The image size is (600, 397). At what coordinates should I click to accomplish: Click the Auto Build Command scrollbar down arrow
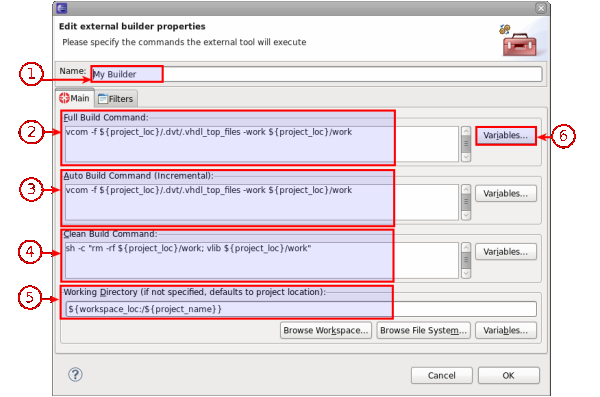[x=466, y=215]
